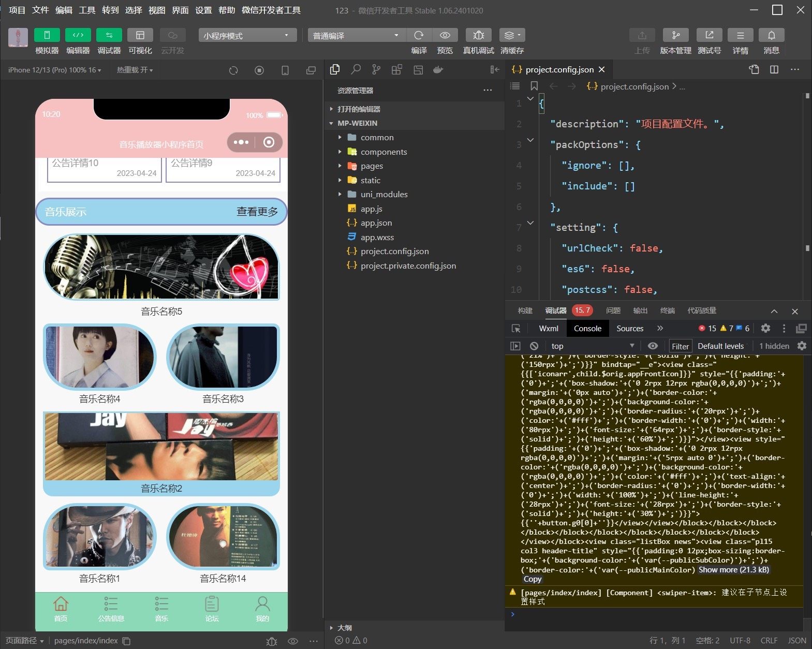This screenshot has height=649, width=812.
Task: Click Show more (21.3 kB) link
Action: pyautogui.click(x=733, y=570)
